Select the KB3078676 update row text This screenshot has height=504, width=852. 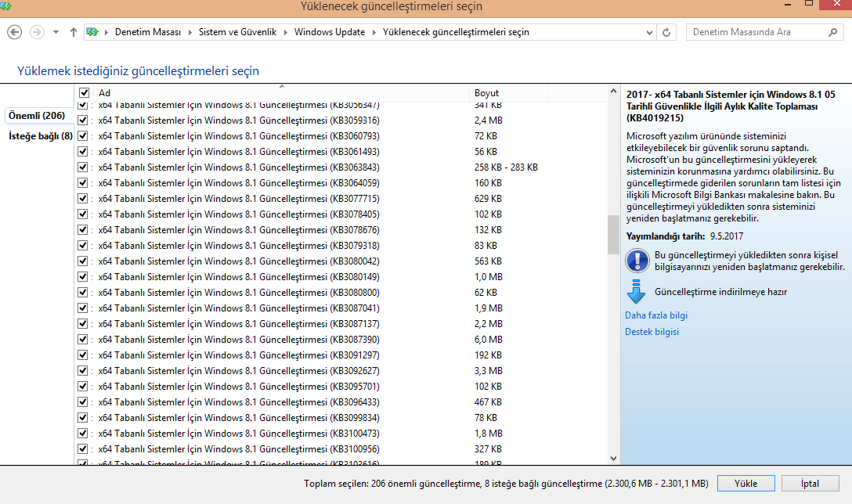[x=239, y=230]
